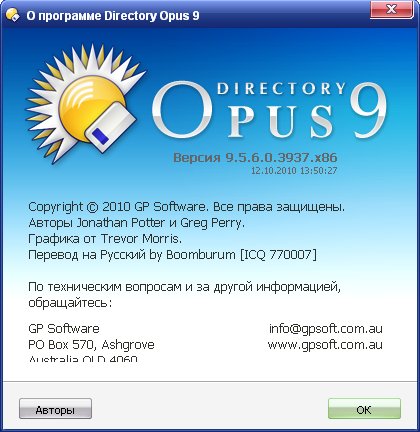Screen dimensions: 420x432
Task: Click the Авторы button
Action: (55, 409)
